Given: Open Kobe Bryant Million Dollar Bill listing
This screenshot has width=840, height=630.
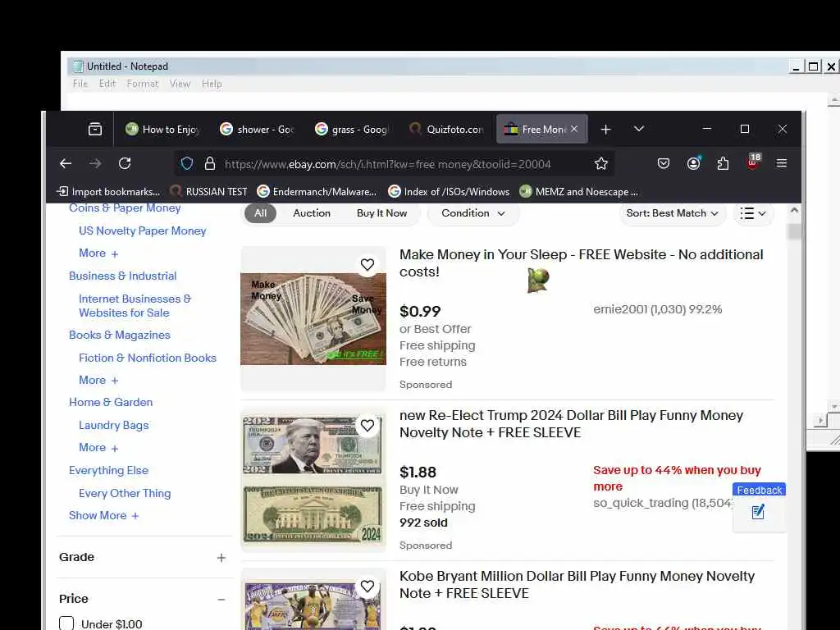Looking at the screenshot, I should (x=577, y=584).
